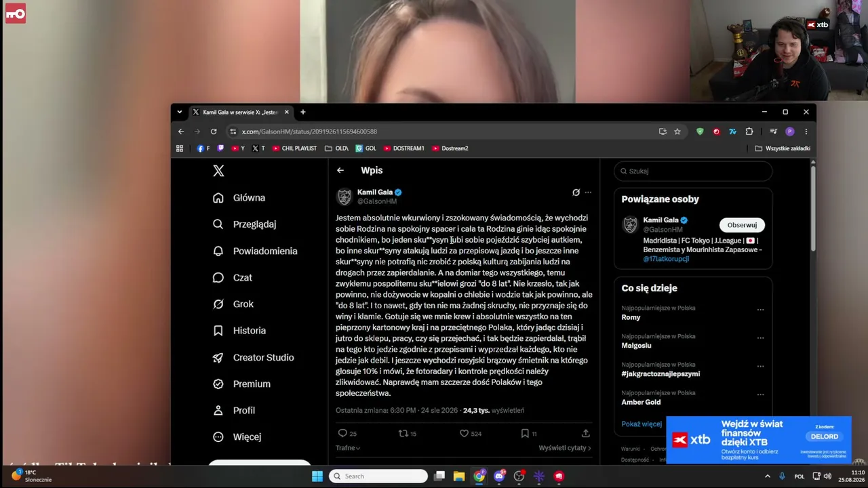
Task: Click the back arrow next to Wpis
Action: [x=340, y=171]
